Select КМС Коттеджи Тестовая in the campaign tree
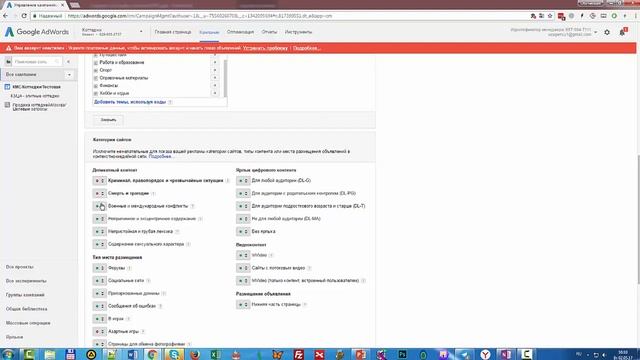 36,87
